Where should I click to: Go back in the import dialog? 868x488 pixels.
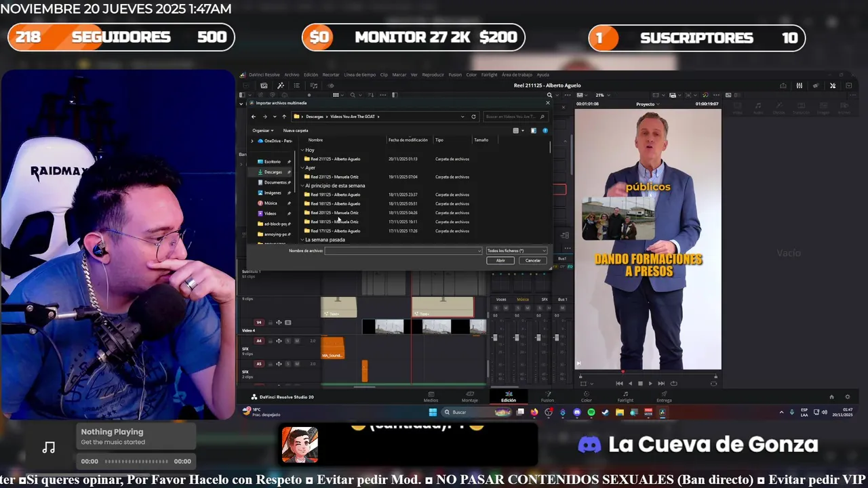pyautogui.click(x=254, y=117)
